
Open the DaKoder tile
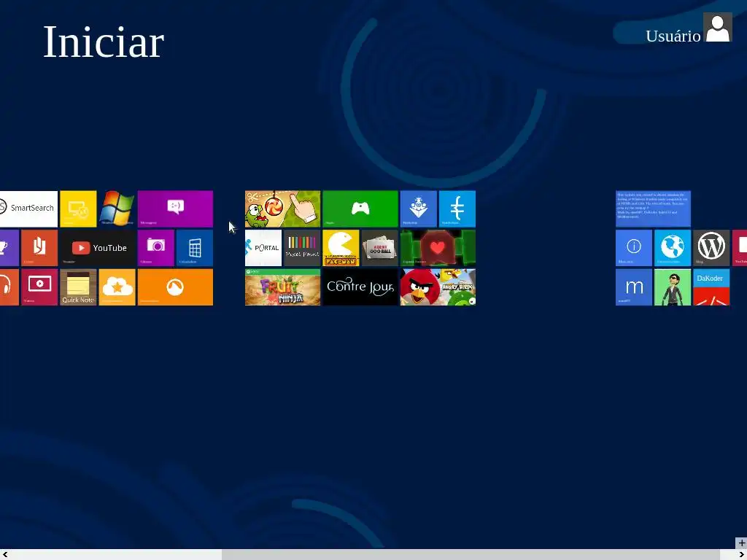(711, 287)
